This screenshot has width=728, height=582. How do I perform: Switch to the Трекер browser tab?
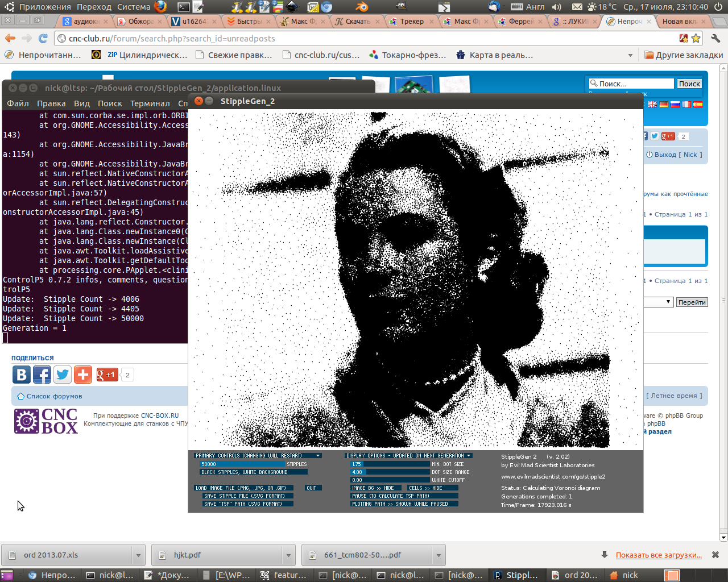point(412,21)
